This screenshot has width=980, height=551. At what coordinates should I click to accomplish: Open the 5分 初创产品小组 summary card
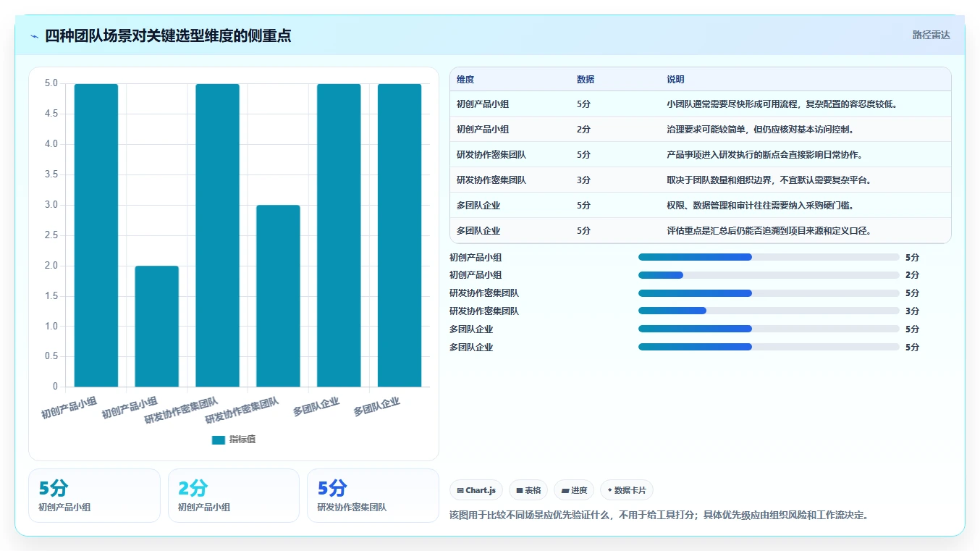tap(94, 495)
